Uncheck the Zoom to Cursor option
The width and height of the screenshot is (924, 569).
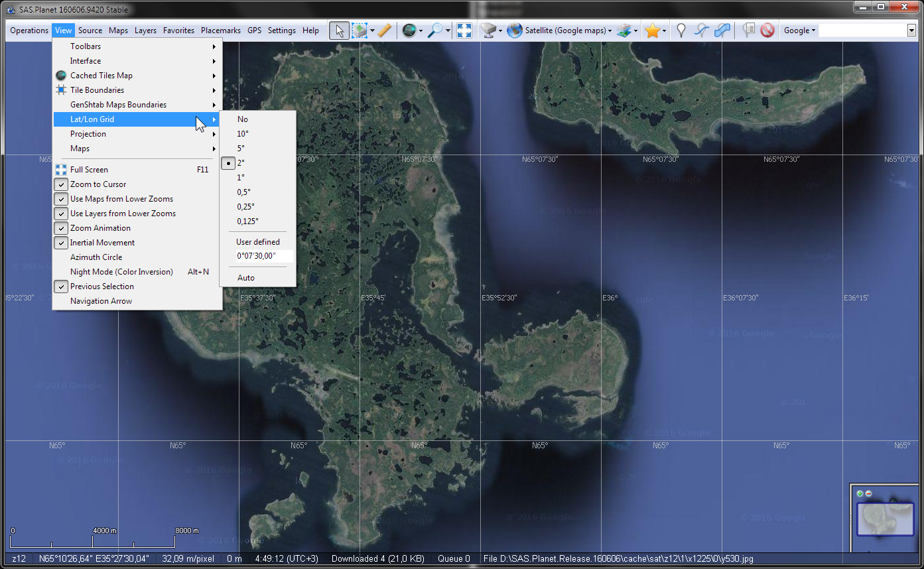pos(98,184)
